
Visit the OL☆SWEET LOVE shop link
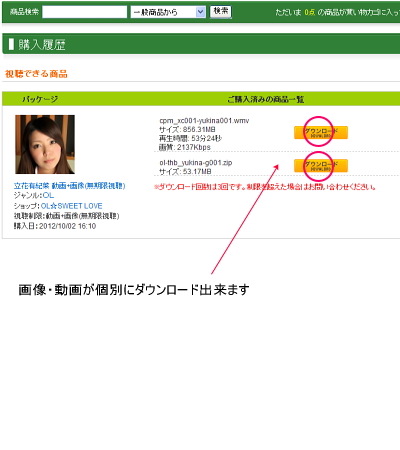click(x=72, y=206)
